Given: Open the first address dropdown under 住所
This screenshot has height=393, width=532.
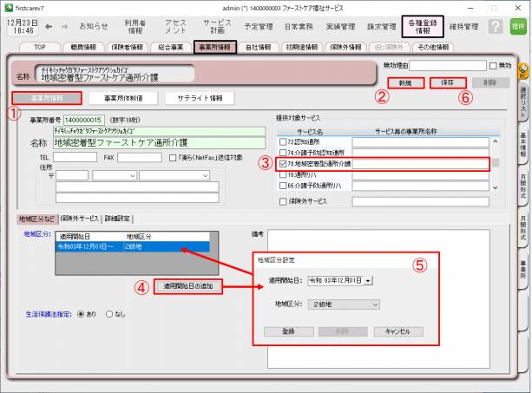Looking at the screenshot, I should coord(111,175).
